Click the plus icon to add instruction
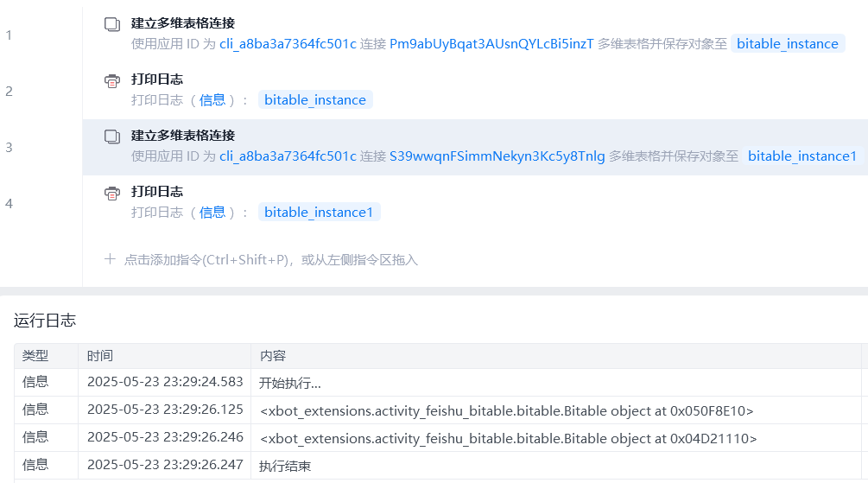The height and width of the screenshot is (483, 868). [110, 259]
